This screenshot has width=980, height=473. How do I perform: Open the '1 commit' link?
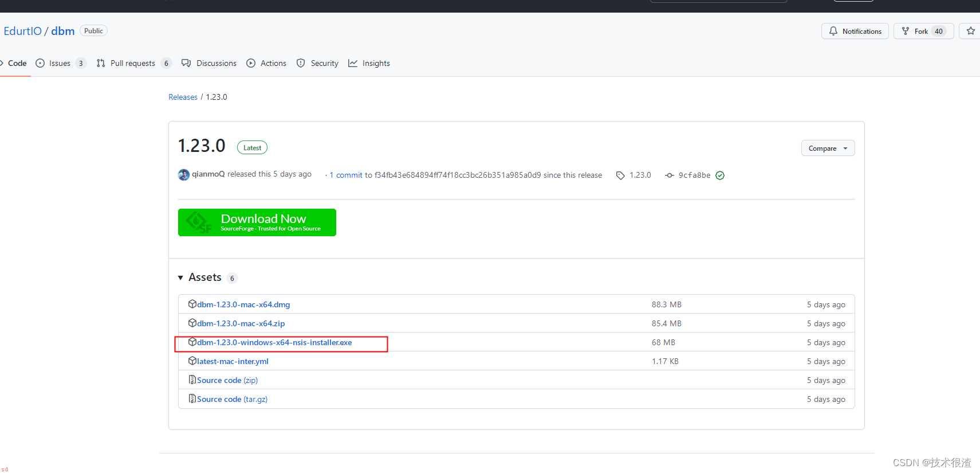(x=346, y=175)
